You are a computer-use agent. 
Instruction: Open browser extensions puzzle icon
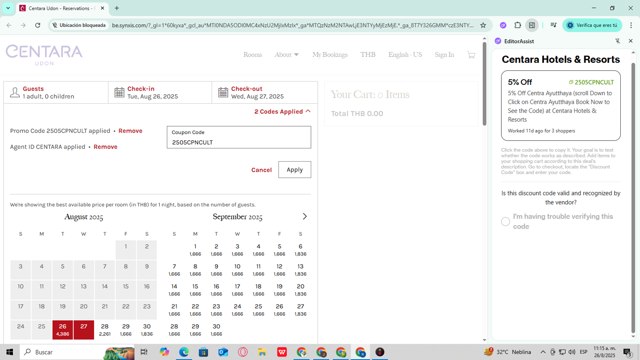pyautogui.click(x=518, y=25)
